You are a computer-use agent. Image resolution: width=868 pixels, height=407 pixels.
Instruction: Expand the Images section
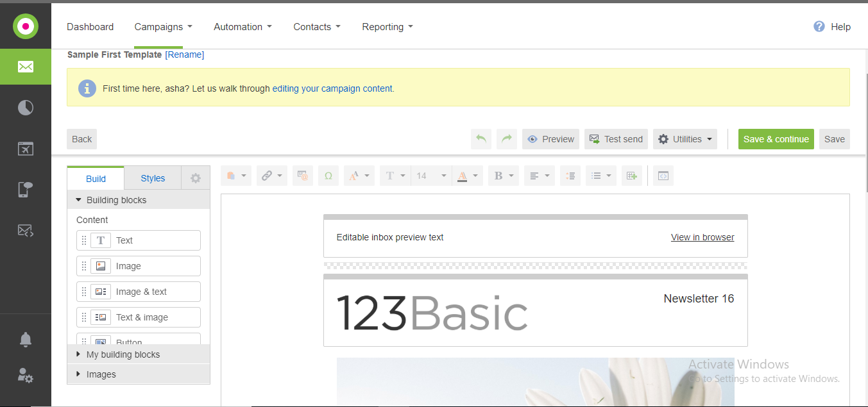(101, 374)
